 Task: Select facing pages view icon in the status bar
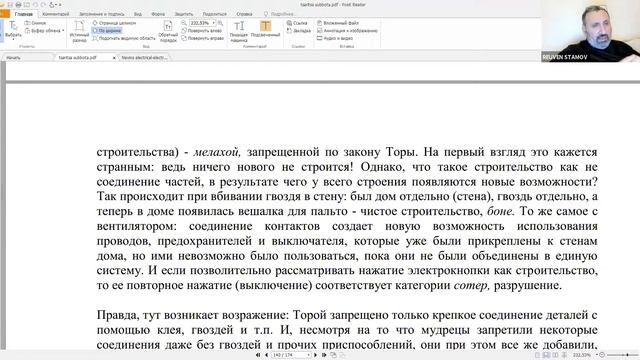[x=556, y=356]
